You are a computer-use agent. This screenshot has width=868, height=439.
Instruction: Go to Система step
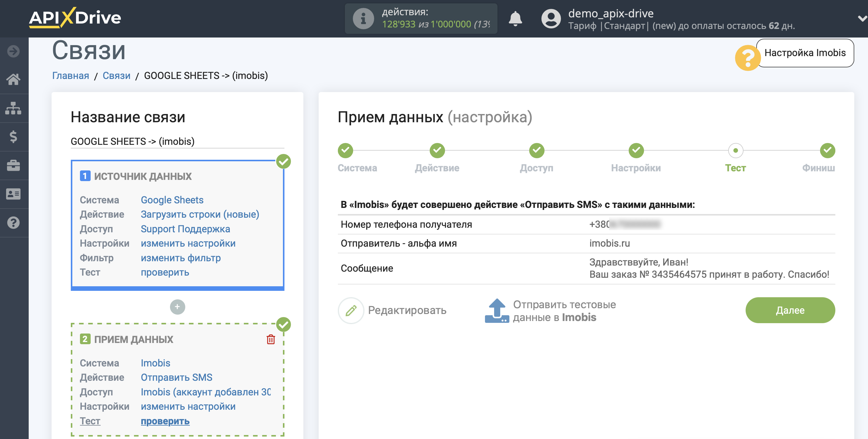(x=357, y=168)
